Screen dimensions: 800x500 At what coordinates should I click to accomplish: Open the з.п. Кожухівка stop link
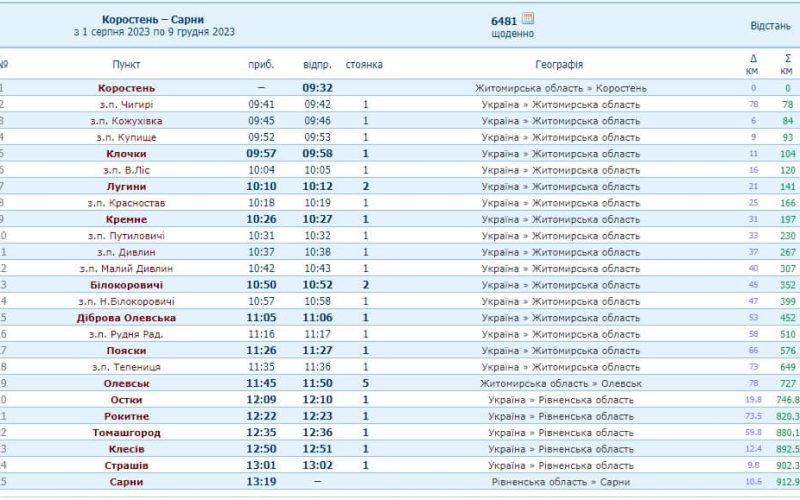coord(126,121)
